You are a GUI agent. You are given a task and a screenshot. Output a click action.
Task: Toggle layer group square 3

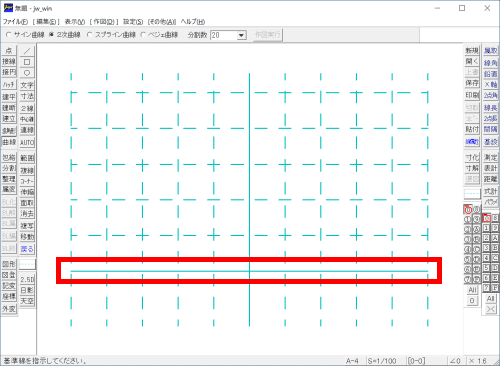pyautogui.click(x=487, y=248)
